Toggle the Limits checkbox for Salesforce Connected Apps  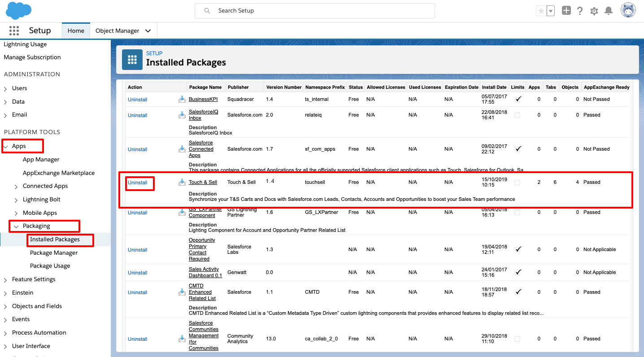518,149
